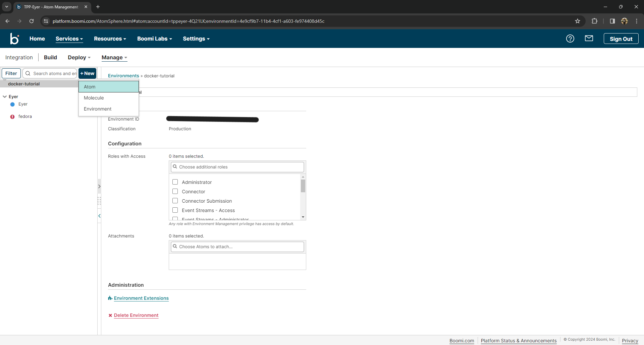Click the fedora error status icon
Viewport: 644px width, 345px height.
tap(12, 117)
